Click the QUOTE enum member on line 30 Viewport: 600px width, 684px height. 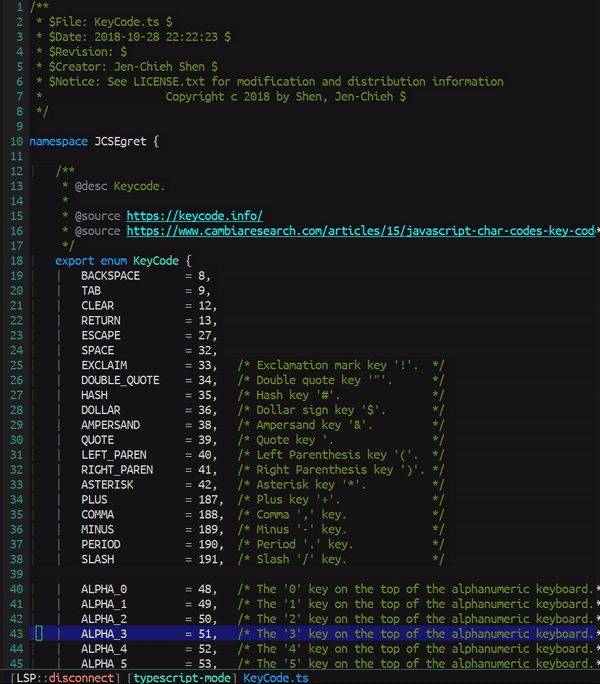coord(97,440)
